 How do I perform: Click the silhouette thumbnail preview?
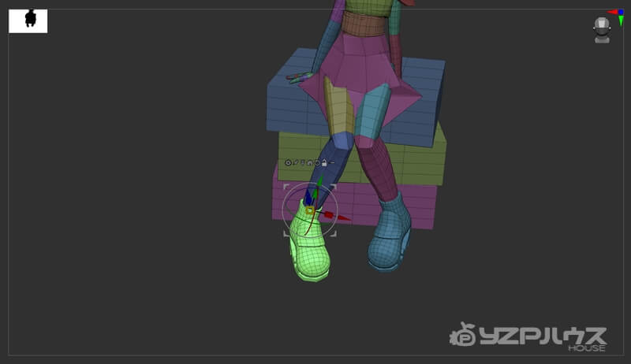28,21
